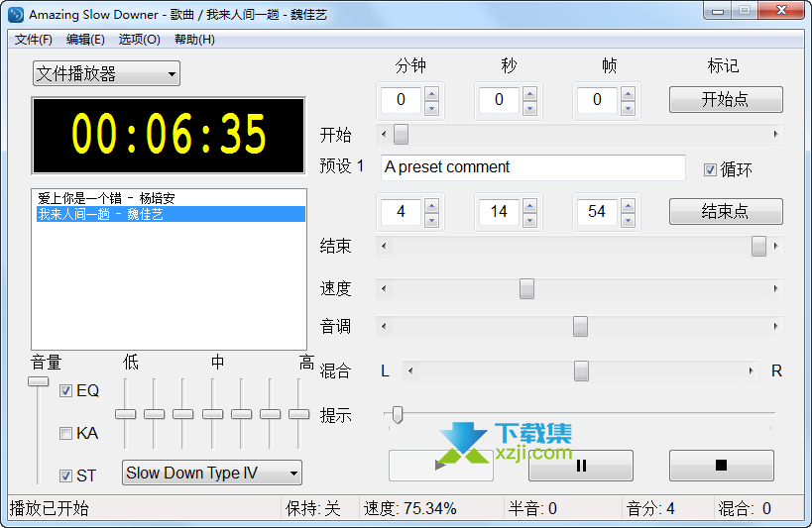Increase the start seconds spinner
The width and height of the screenshot is (812, 528).
[x=529, y=94]
